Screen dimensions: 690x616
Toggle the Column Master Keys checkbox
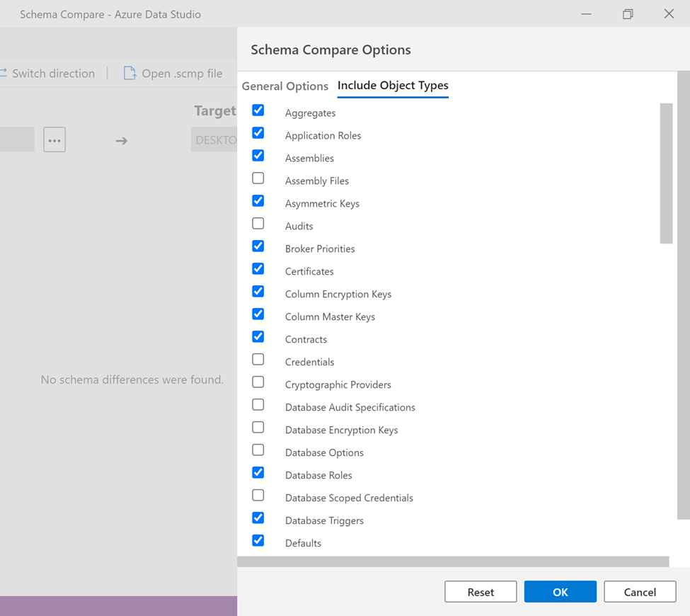[258, 314]
